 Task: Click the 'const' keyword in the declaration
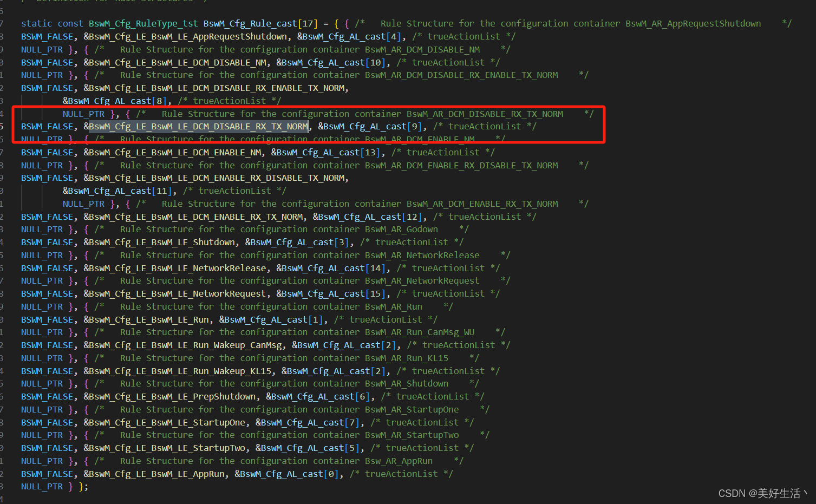[x=70, y=23]
